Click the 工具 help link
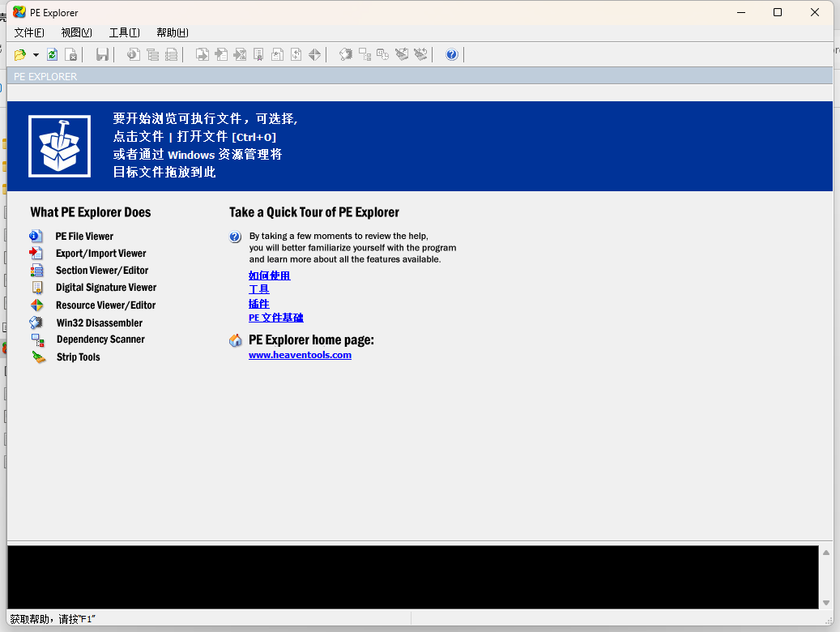This screenshot has height=632, width=840. 259,289
